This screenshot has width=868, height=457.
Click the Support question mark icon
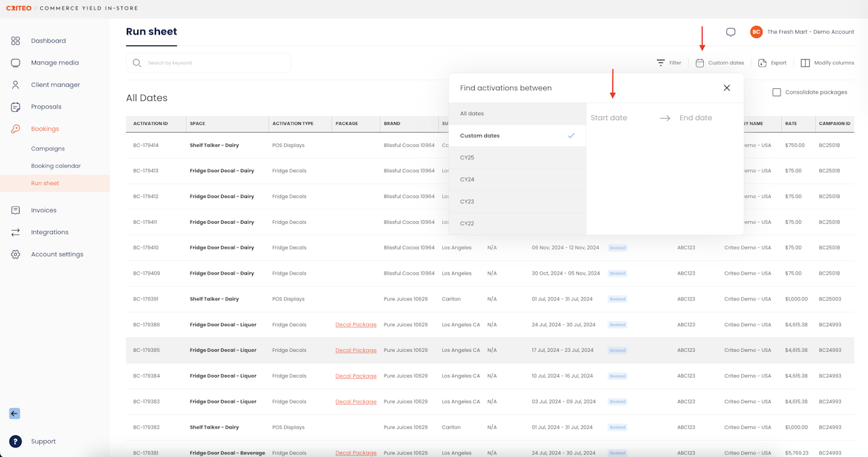point(16,441)
